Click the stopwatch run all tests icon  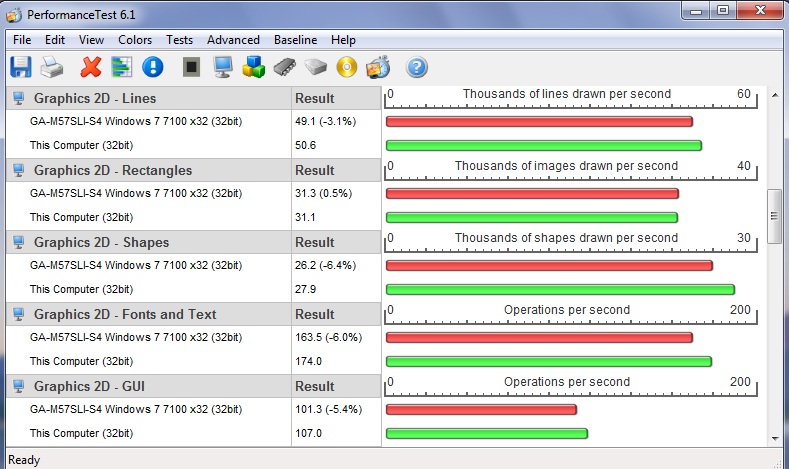click(378, 67)
